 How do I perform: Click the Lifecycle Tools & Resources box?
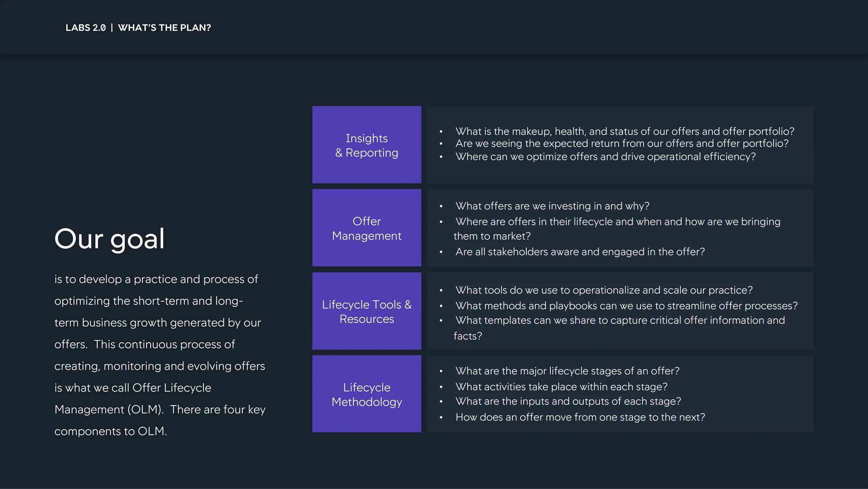pyautogui.click(x=367, y=311)
